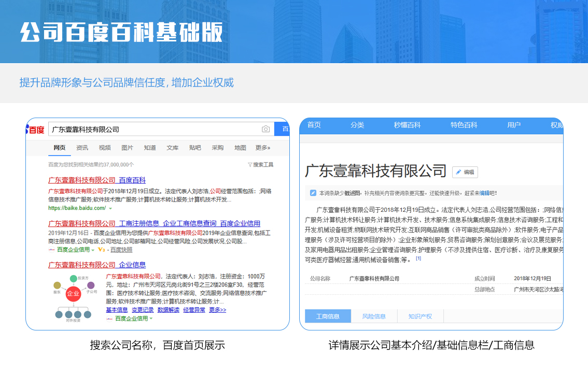This screenshot has height=375, width=588.
Task: Click the 广州市天河区沙太路 address value
Action: (539, 289)
